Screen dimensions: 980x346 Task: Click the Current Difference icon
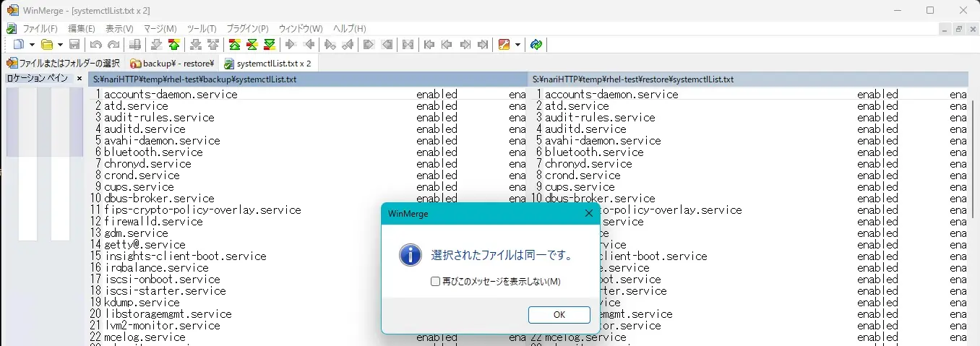[252, 45]
